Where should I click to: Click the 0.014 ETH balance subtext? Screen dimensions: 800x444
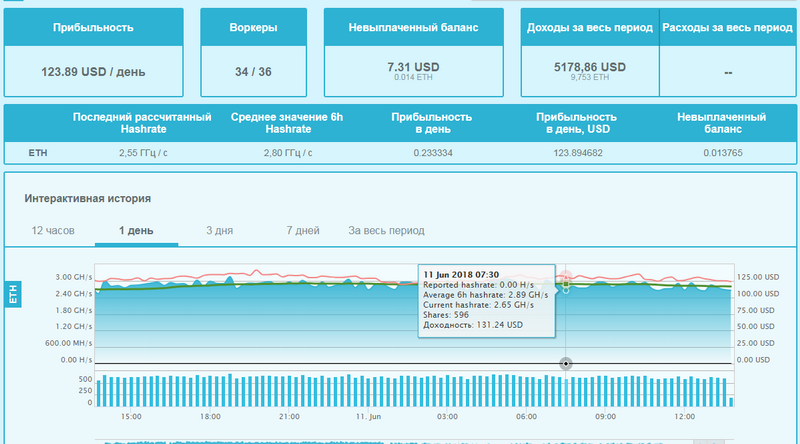[x=413, y=78]
